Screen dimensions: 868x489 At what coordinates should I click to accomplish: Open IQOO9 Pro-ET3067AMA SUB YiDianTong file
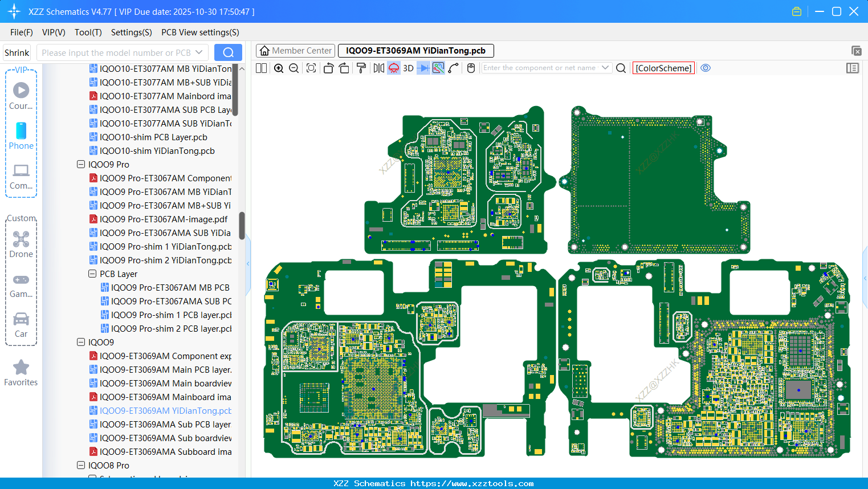(x=160, y=233)
